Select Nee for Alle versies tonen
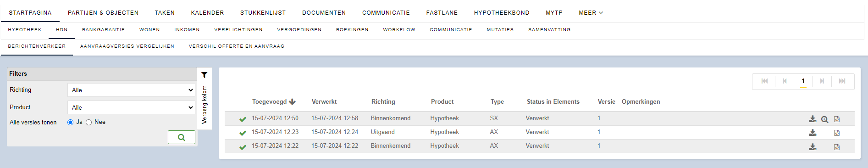Viewport: 868px width, 168px height. click(88, 122)
